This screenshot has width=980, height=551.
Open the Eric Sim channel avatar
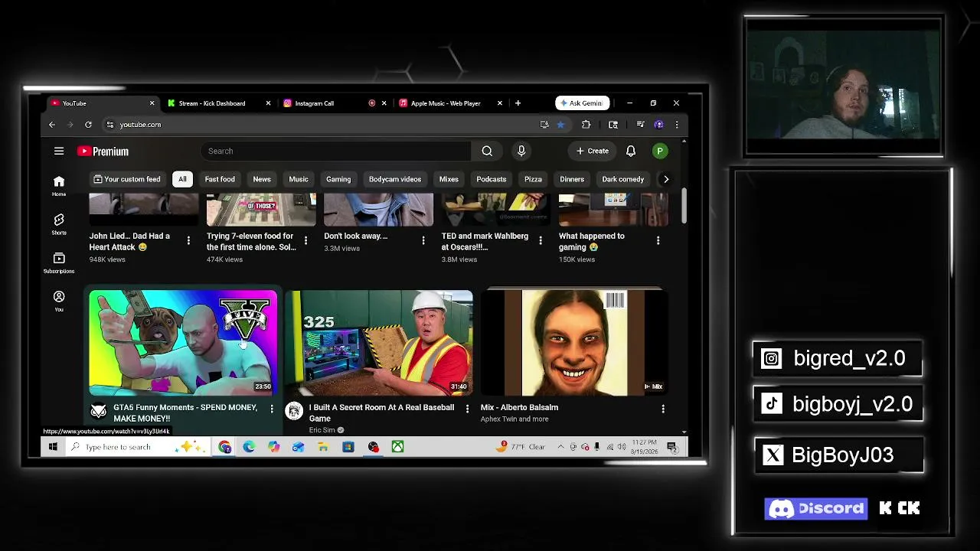[294, 412]
